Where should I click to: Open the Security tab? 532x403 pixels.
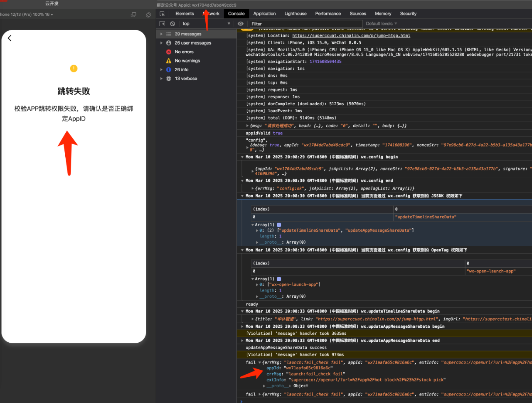coord(408,14)
